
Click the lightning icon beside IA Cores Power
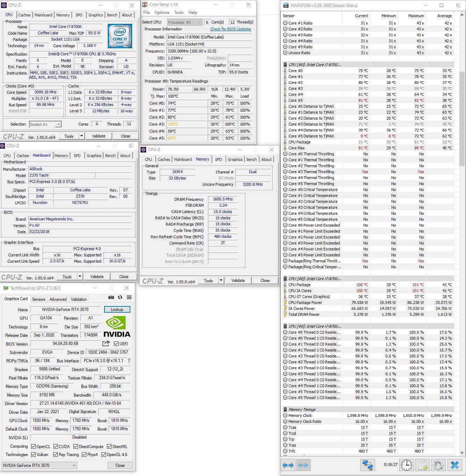(x=285, y=308)
